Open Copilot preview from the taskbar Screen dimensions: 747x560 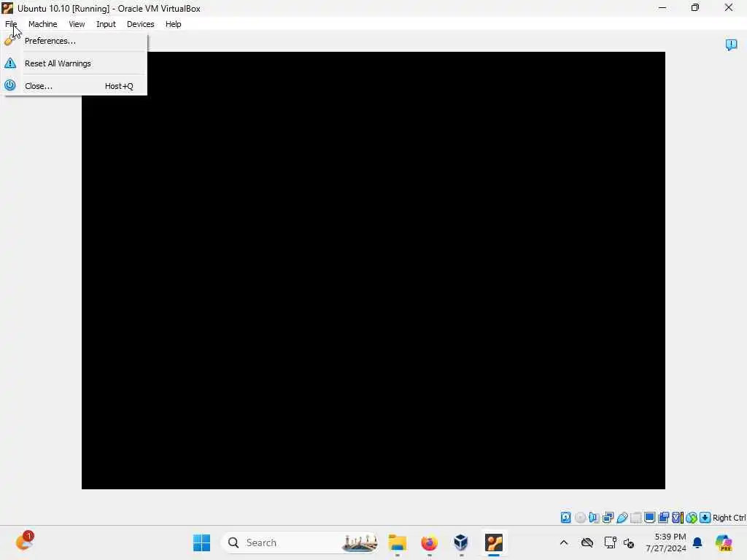[724, 542]
